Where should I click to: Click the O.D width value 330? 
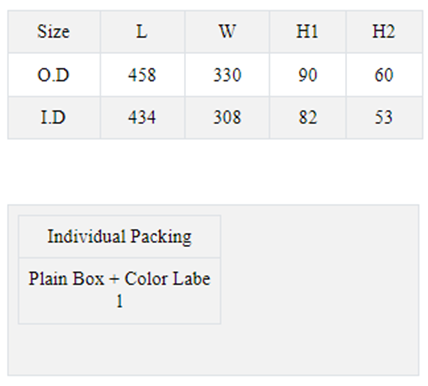pyautogui.click(x=227, y=75)
